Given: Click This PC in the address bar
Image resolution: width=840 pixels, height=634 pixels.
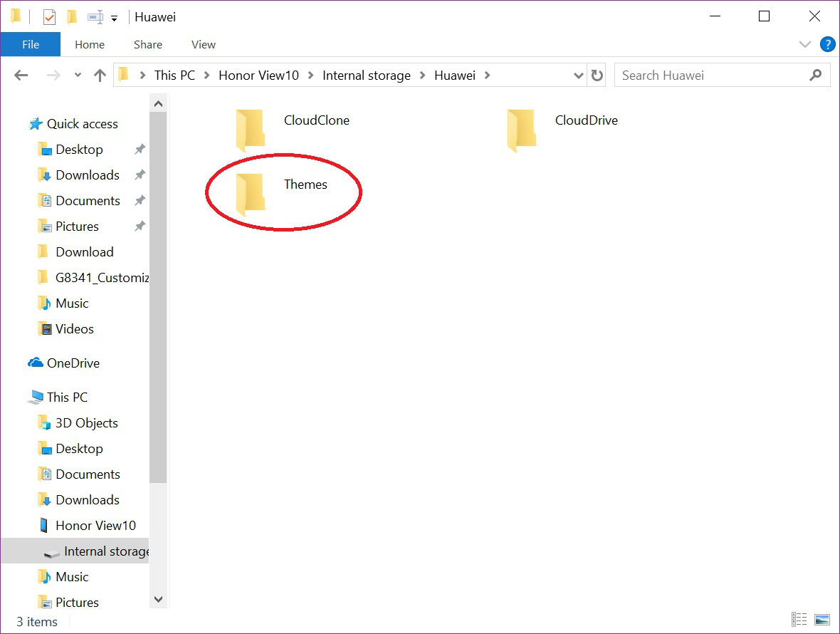Looking at the screenshot, I should (174, 75).
